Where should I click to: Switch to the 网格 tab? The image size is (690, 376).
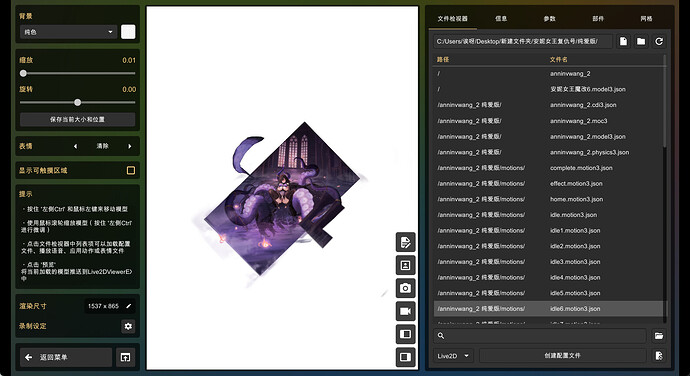(x=646, y=18)
